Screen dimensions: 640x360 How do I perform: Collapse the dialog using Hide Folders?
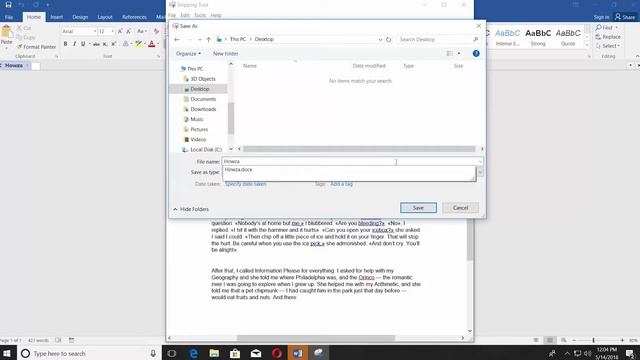pos(191,209)
